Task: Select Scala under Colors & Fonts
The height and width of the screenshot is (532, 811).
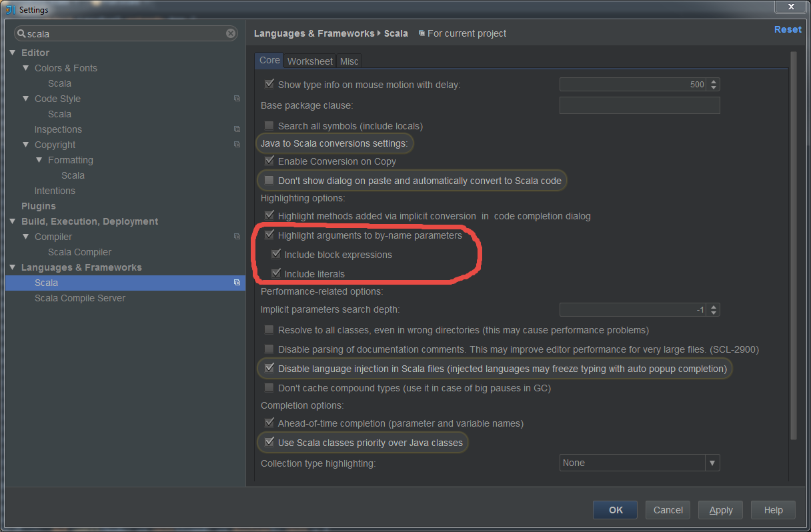Action: (59, 83)
